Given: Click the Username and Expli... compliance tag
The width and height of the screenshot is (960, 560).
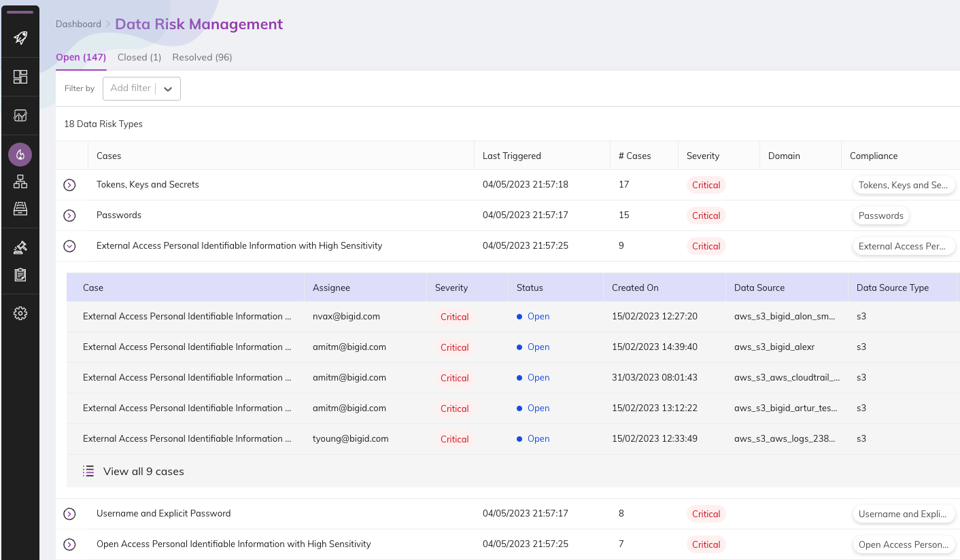Looking at the screenshot, I should tap(904, 514).
